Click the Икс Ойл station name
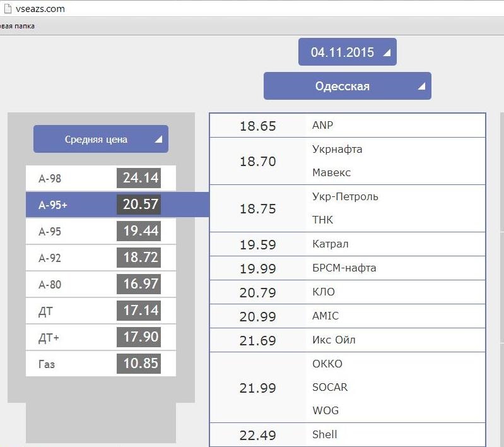504x447 pixels. tap(334, 340)
